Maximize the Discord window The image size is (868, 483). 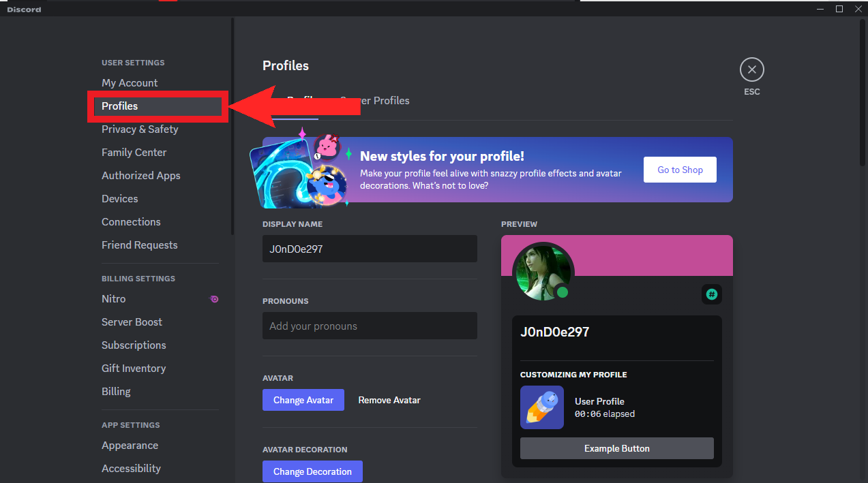839,9
